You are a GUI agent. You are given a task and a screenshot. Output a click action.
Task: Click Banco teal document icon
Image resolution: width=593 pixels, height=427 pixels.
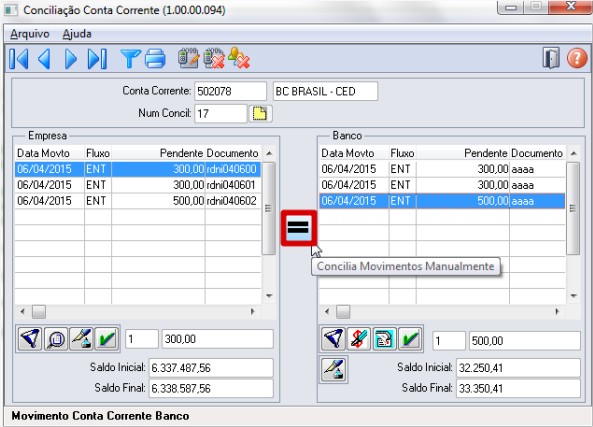click(385, 338)
